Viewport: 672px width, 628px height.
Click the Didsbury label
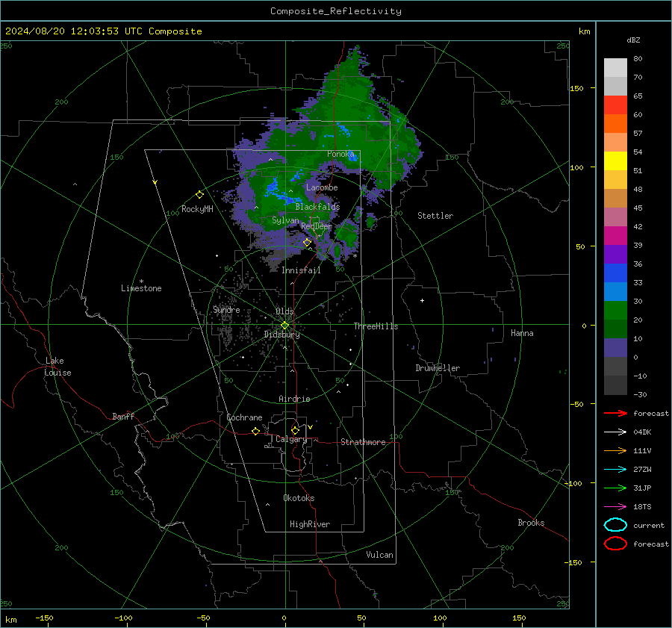[281, 335]
